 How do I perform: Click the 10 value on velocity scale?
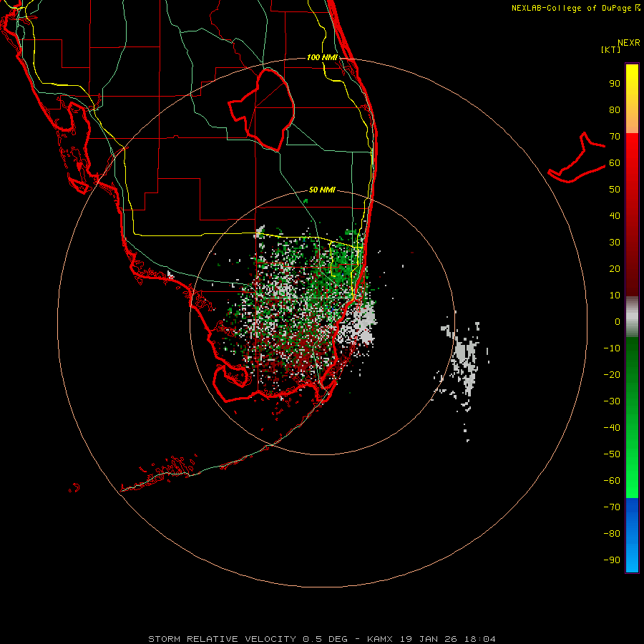[615, 296]
